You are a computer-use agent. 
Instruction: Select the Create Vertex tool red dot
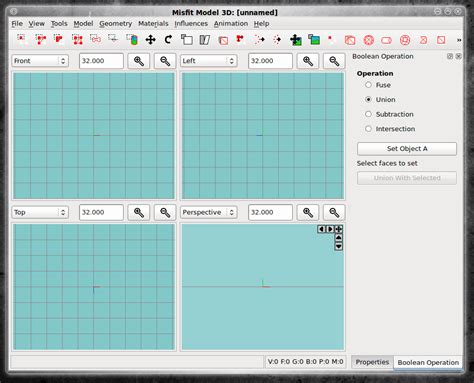pos(331,39)
